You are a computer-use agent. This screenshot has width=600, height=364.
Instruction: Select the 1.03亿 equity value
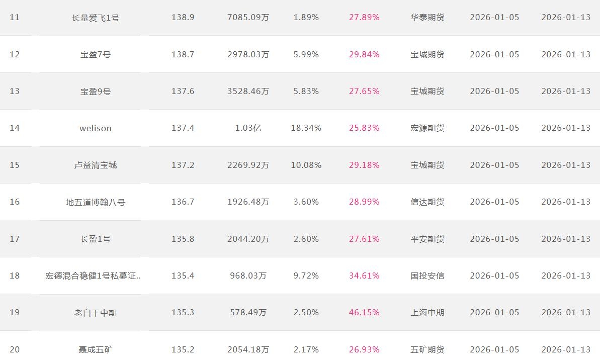248,128
